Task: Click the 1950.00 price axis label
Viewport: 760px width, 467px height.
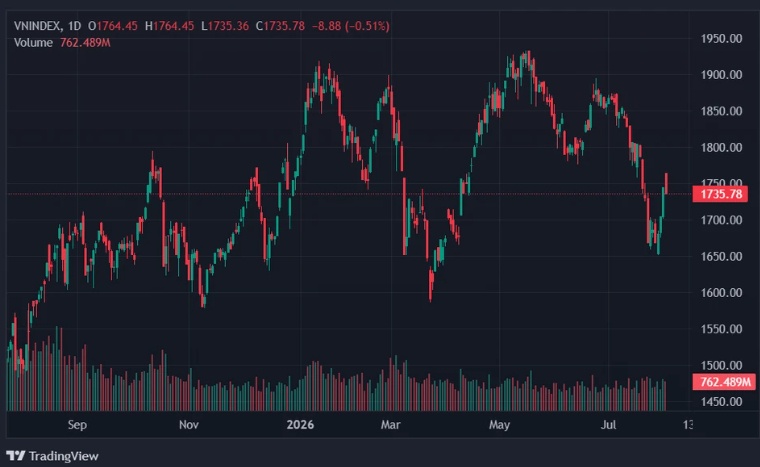Action: 721,38
